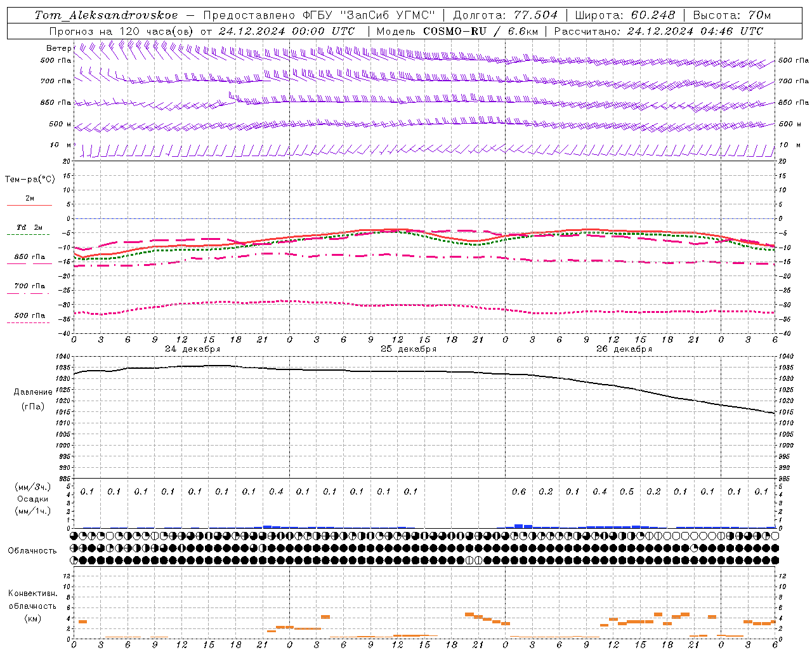The image size is (812, 650).
Task: Click the Тем-ра(°C) axis label
Action: tap(30, 180)
